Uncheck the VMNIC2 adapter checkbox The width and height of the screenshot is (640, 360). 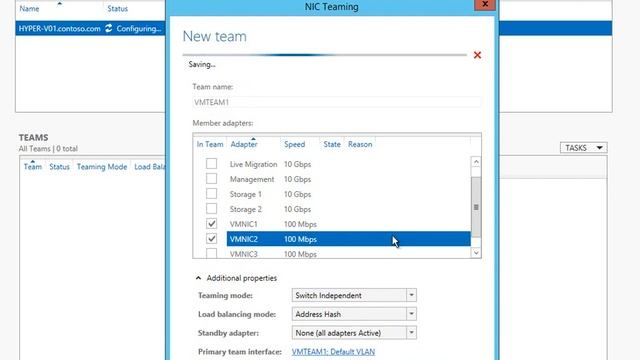point(211,239)
